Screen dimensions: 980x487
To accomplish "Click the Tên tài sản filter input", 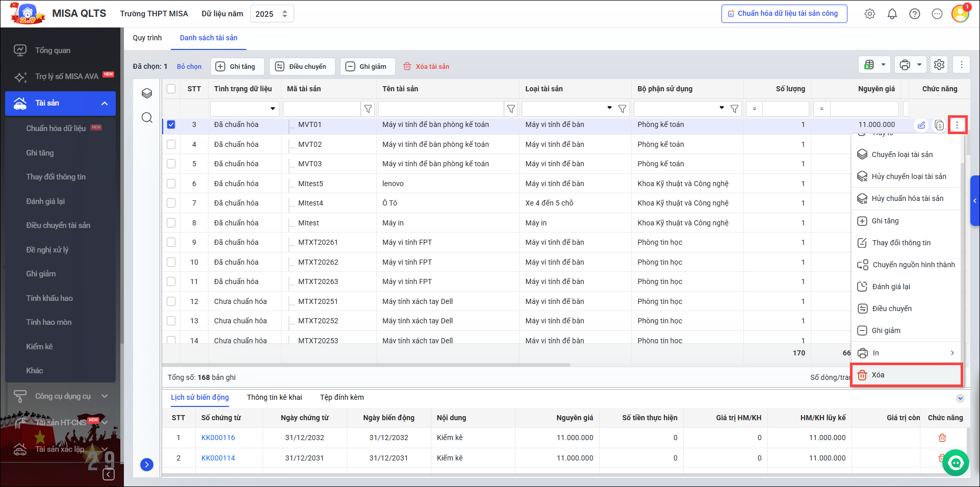I will pyautogui.click(x=441, y=109).
